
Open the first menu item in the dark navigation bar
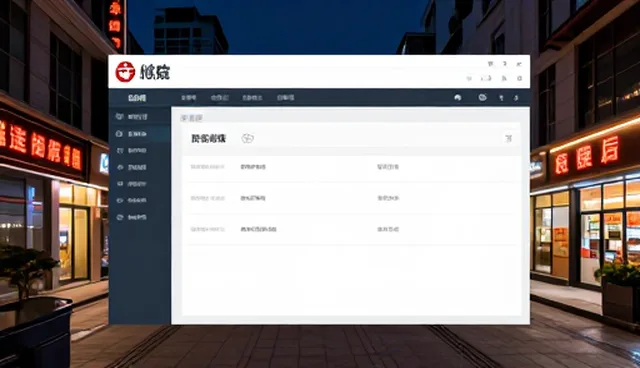coord(189,98)
